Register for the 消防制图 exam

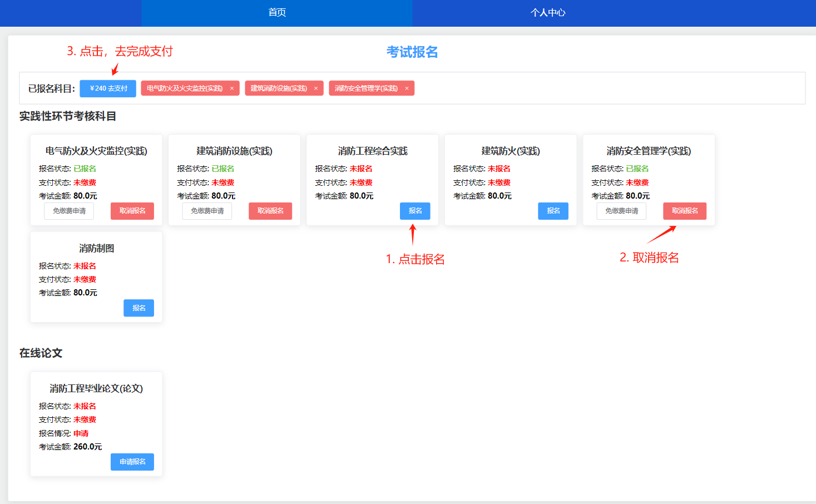(139, 308)
